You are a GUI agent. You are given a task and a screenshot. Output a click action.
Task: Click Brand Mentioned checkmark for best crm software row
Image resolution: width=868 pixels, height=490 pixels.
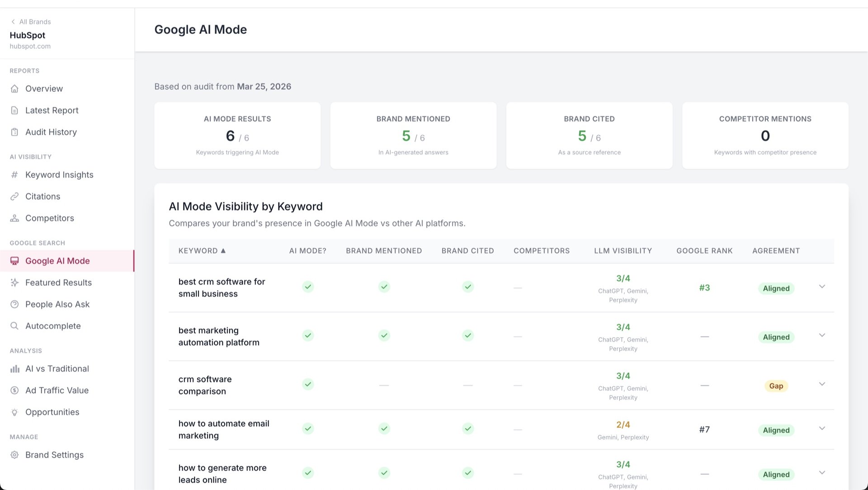pos(384,287)
